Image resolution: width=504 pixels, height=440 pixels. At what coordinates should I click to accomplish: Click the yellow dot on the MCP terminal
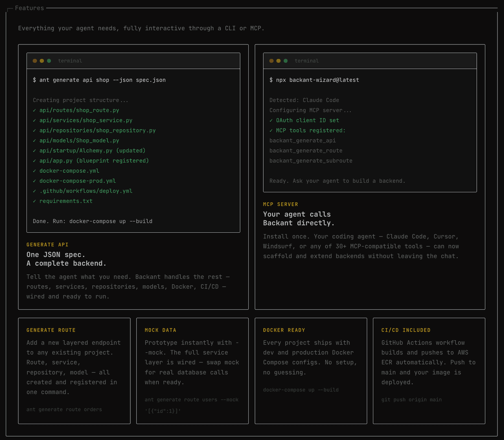(x=278, y=60)
